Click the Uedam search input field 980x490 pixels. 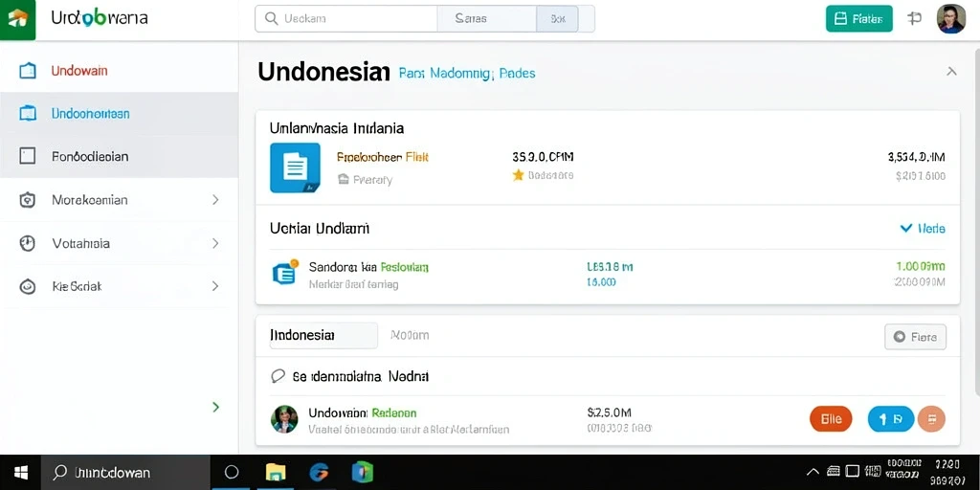346,19
